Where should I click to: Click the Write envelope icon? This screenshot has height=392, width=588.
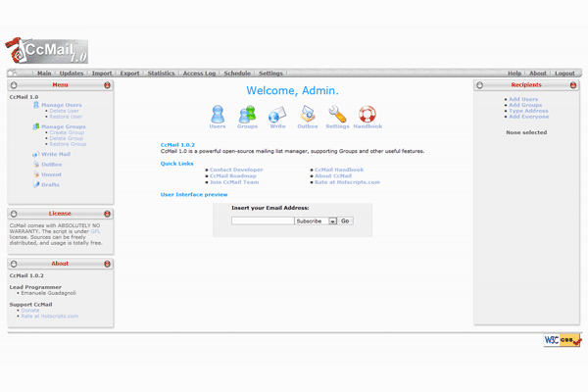coord(277,115)
